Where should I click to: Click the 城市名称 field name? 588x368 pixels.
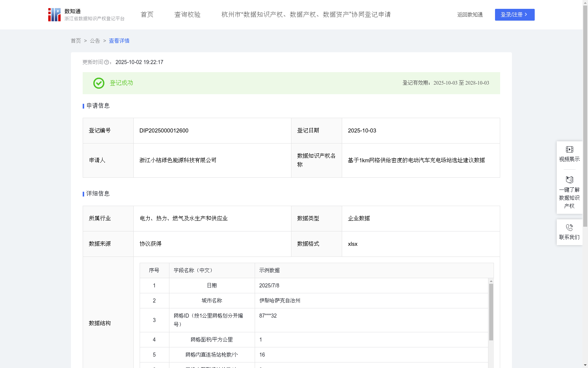point(212,301)
